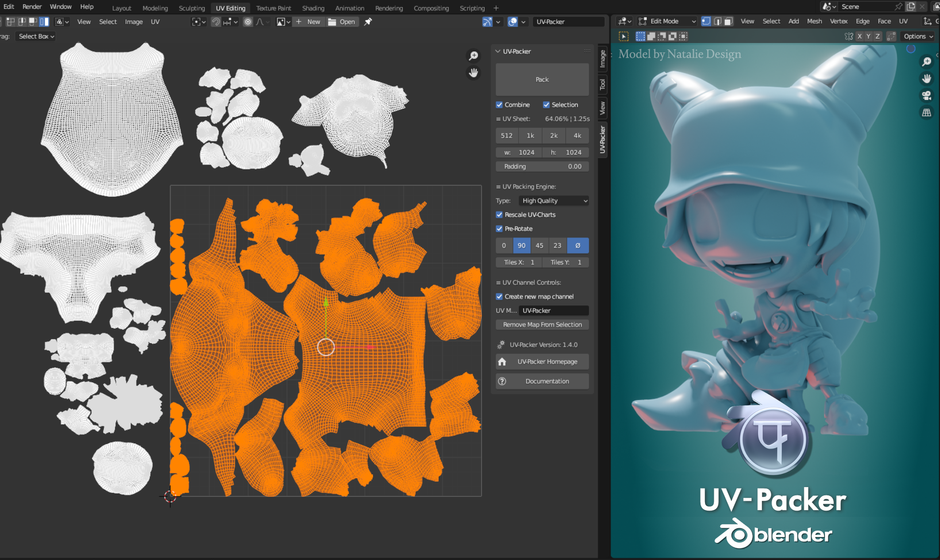Click the Tiles X value field

[x=519, y=262]
